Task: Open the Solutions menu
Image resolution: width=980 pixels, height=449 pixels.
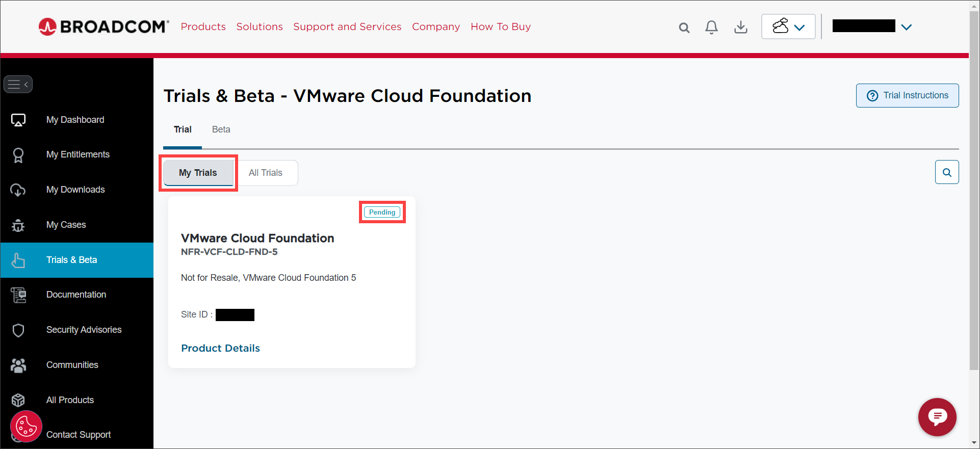Action: (260, 27)
